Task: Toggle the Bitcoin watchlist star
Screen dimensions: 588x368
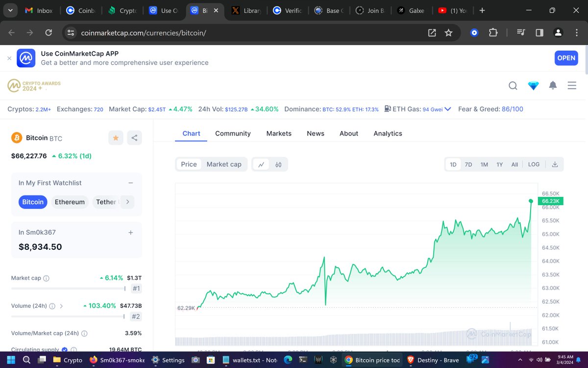Action: point(116,138)
